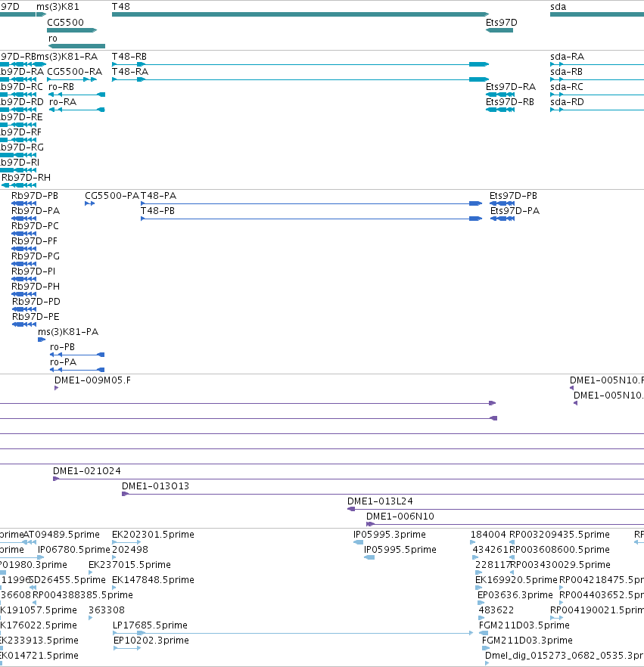The height and width of the screenshot is (667, 644).
Task: Click the Rb97D-PE protein label
Action: click(x=36, y=317)
